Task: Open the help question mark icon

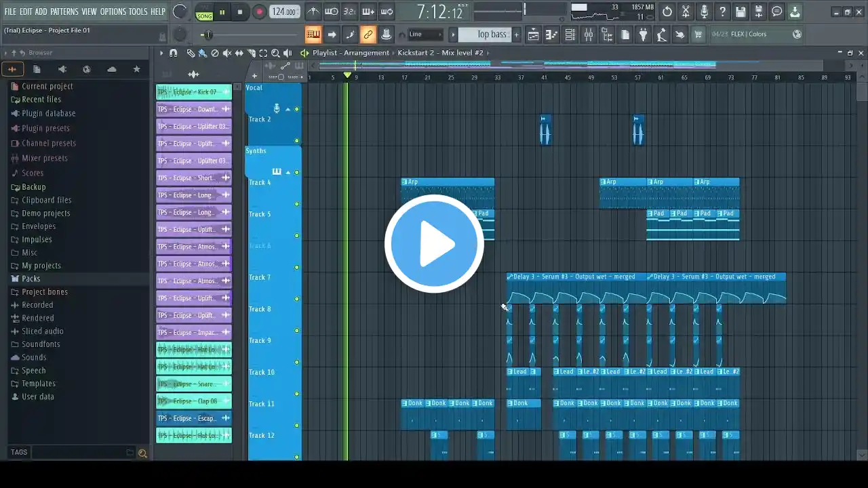Action: point(722,12)
